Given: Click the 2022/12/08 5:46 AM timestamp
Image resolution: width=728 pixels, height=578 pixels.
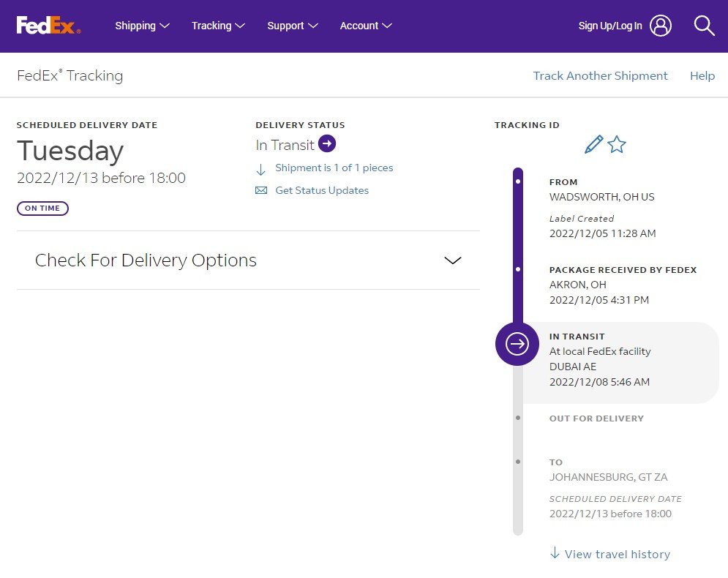Looking at the screenshot, I should coord(600,382).
